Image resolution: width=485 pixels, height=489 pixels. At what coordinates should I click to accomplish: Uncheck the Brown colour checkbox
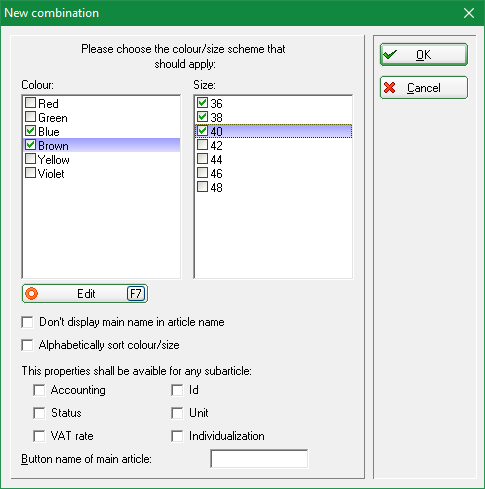(x=30, y=145)
